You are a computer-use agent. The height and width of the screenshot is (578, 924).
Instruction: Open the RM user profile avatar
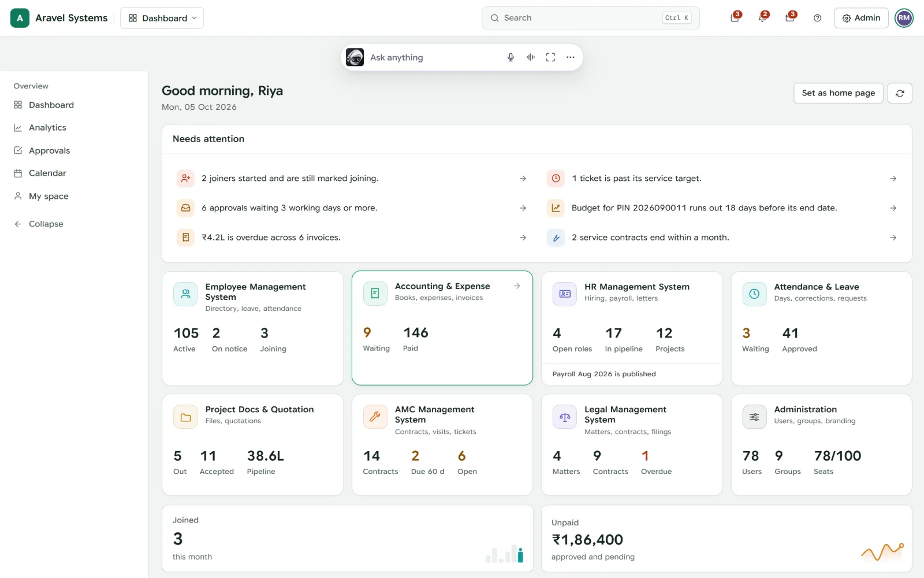pos(904,18)
